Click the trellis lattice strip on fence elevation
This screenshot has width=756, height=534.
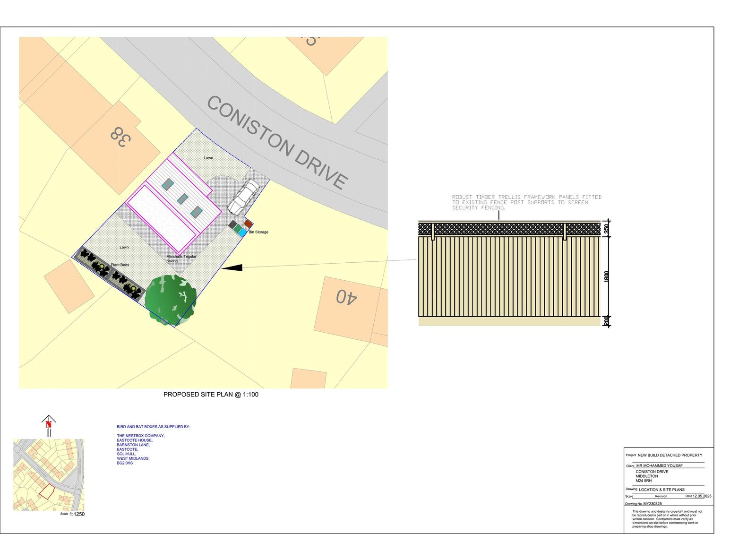(x=509, y=229)
